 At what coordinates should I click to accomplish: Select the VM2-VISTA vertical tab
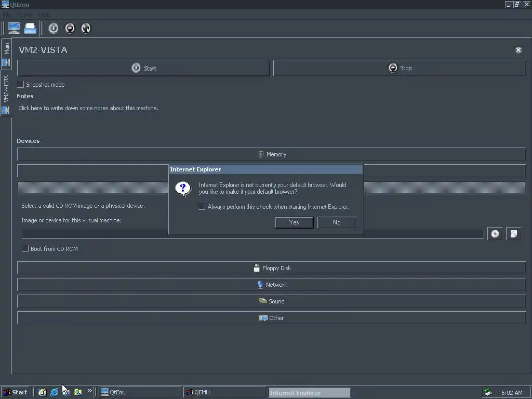(6, 94)
